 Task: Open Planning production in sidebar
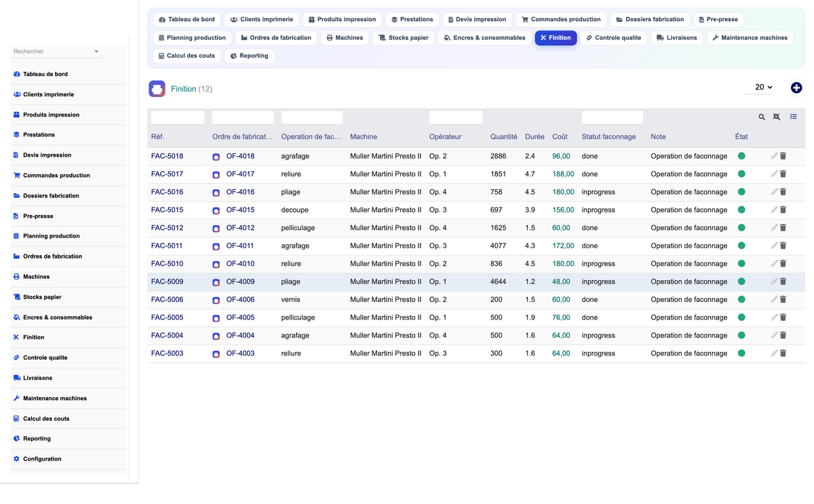coord(52,236)
